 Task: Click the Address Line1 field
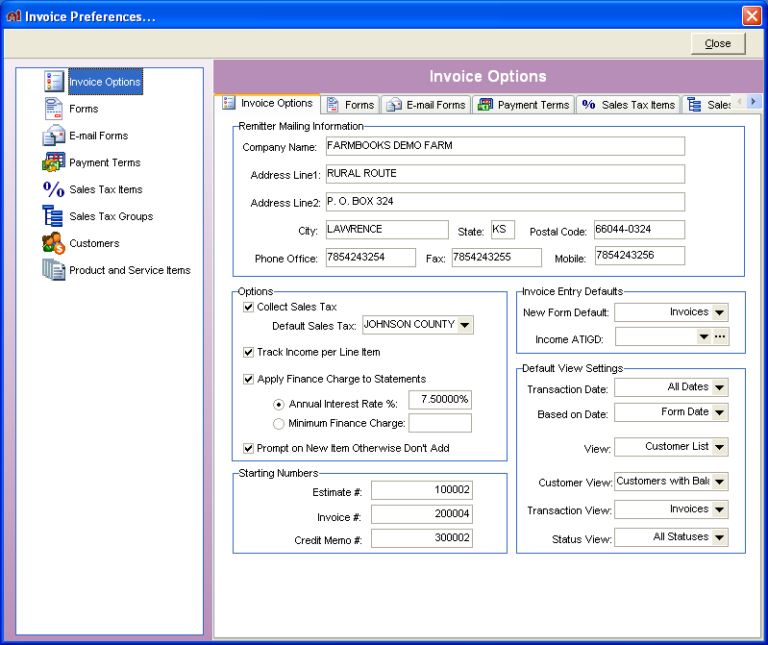coord(505,174)
